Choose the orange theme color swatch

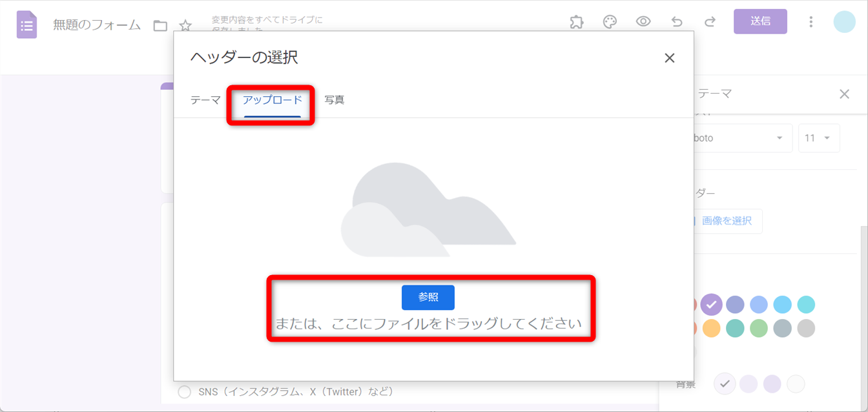pos(711,328)
